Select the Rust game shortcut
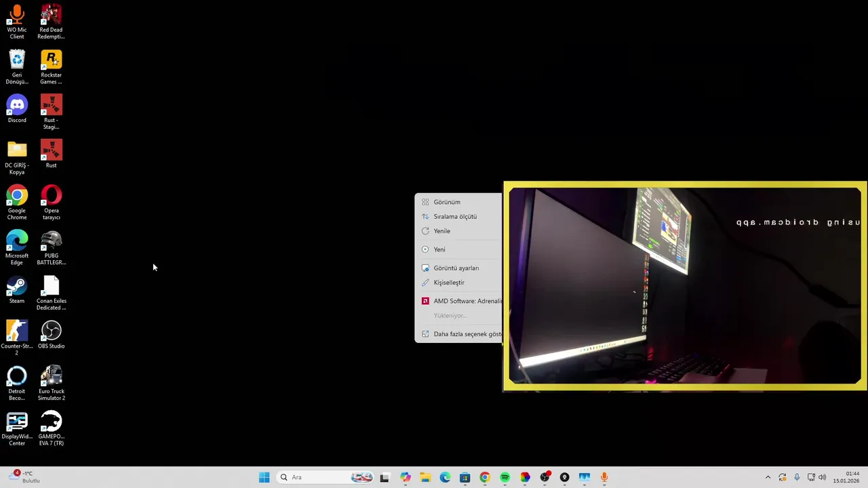This screenshot has width=868, height=488. pos(51,154)
